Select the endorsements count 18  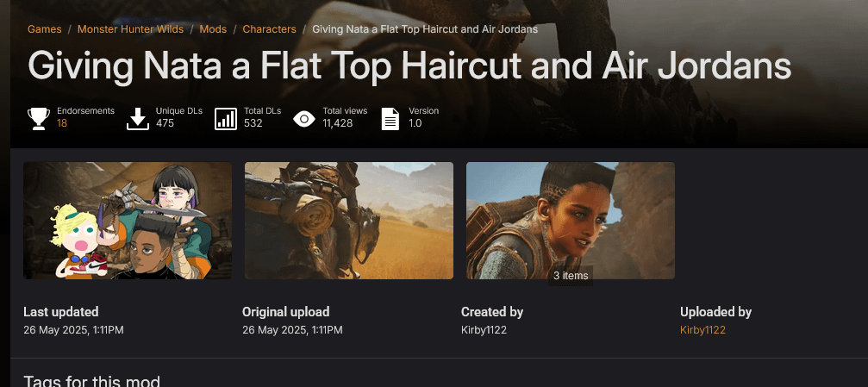tap(62, 123)
